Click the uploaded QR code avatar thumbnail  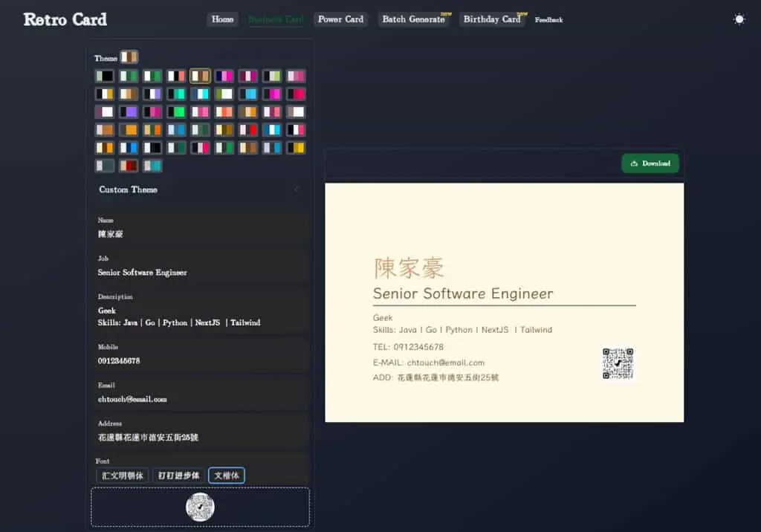tap(200, 507)
